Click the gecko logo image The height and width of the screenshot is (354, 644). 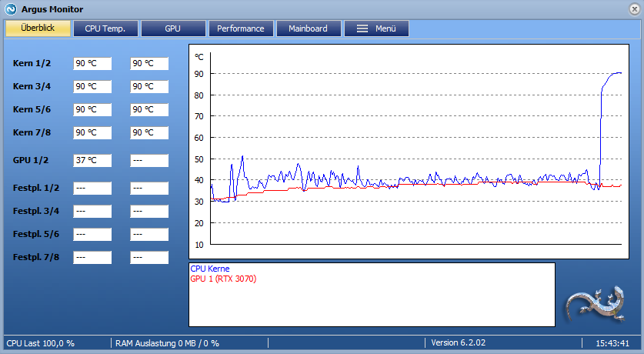(x=596, y=304)
